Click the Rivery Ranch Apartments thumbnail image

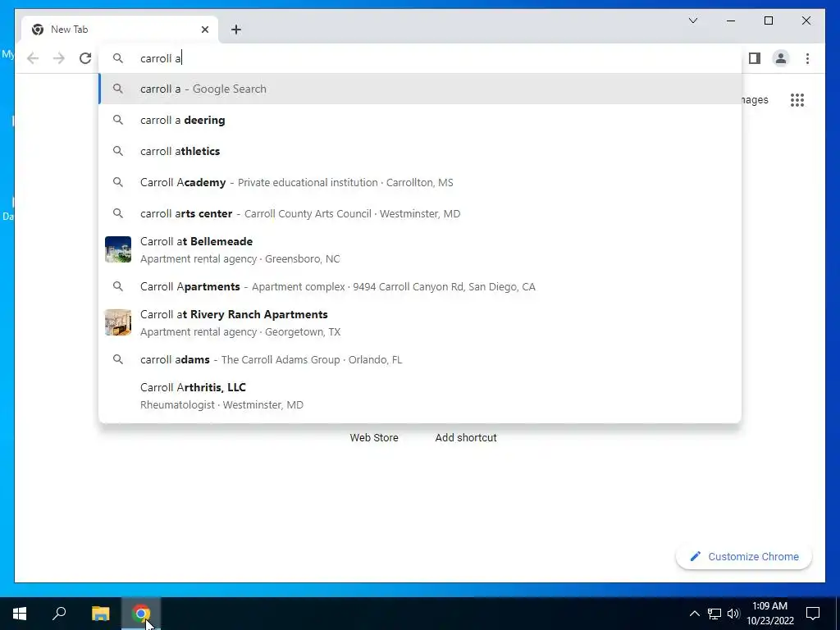pyautogui.click(x=118, y=322)
